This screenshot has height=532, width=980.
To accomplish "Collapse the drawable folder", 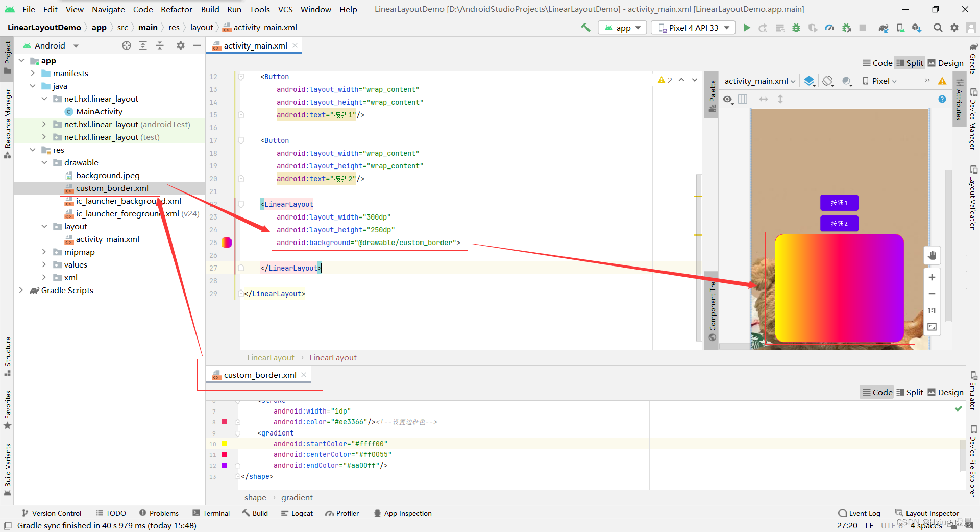I will coord(44,162).
